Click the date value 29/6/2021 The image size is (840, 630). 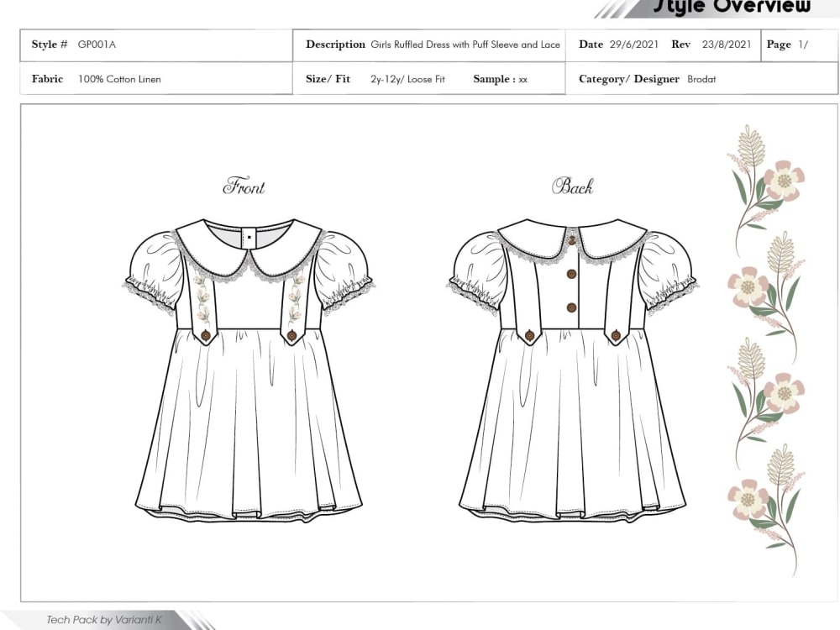click(x=633, y=45)
